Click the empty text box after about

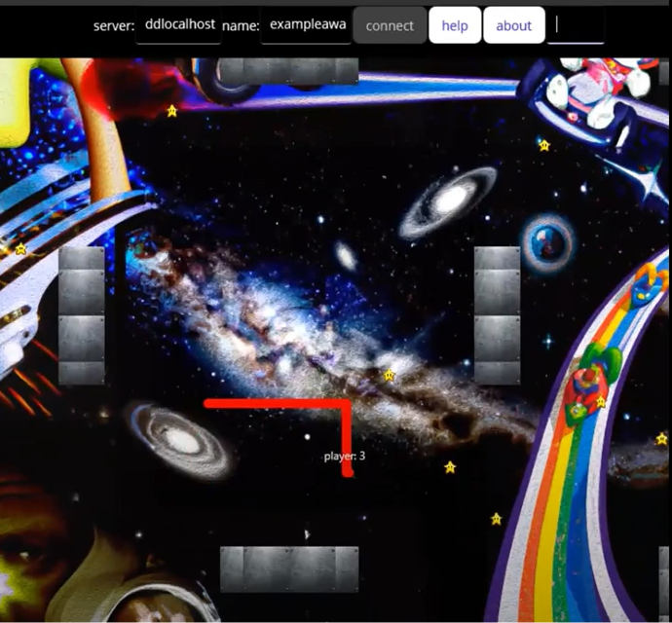[x=576, y=25]
